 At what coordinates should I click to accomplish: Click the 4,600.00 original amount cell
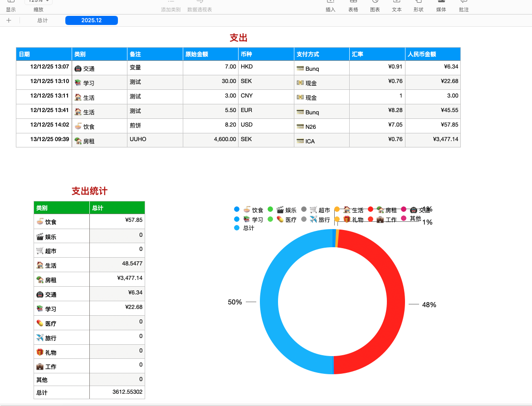point(210,140)
